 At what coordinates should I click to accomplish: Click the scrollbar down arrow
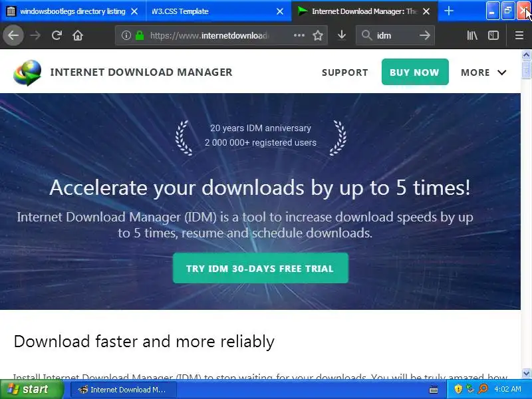[x=526, y=373]
